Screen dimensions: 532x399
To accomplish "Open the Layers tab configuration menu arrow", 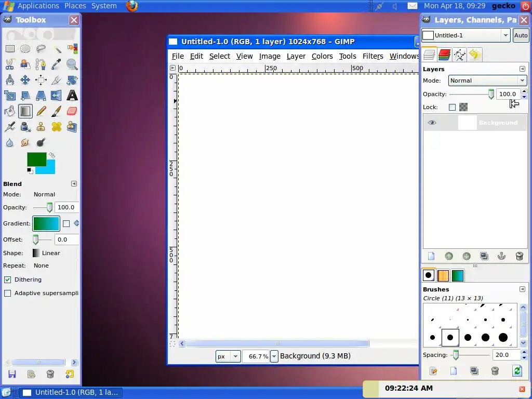I will tap(522, 69).
